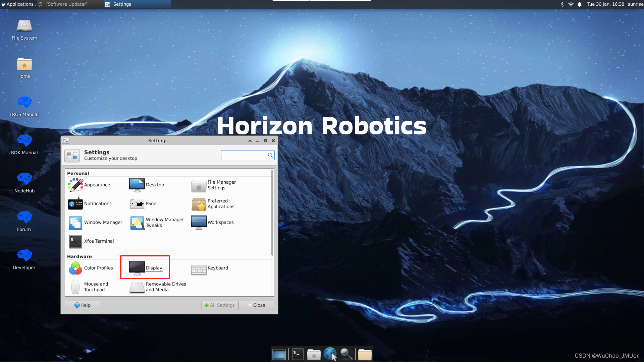This screenshot has height=362, width=644.
Task: Open the Notifications settings
Action: [x=90, y=203]
